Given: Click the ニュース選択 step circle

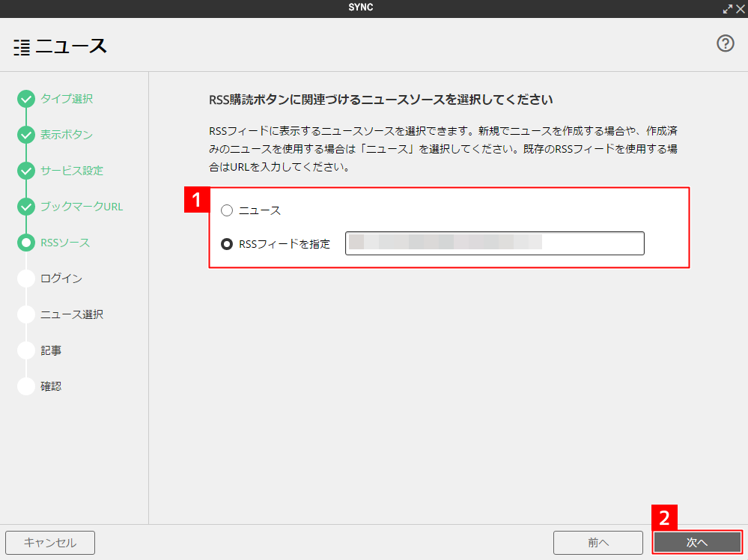Looking at the screenshot, I should click(x=26, y=314).
